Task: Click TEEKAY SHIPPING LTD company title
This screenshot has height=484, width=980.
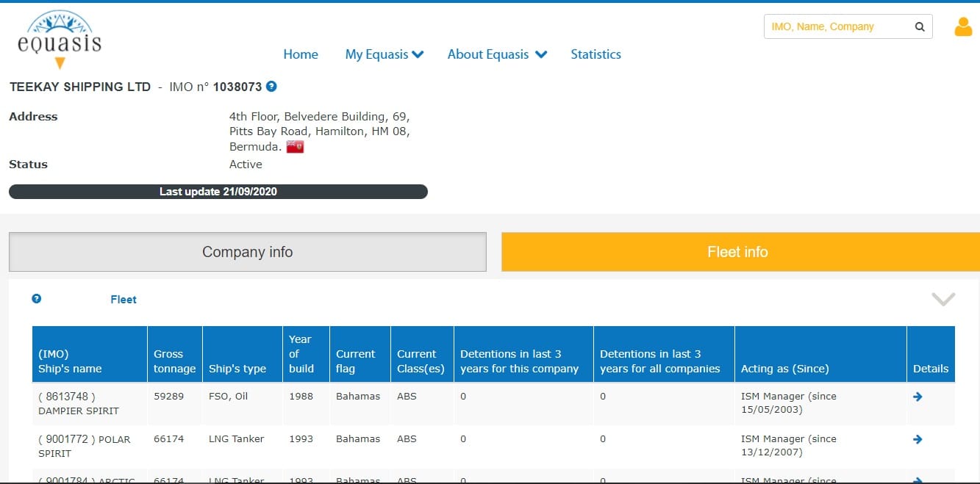Action: point(80,87)
